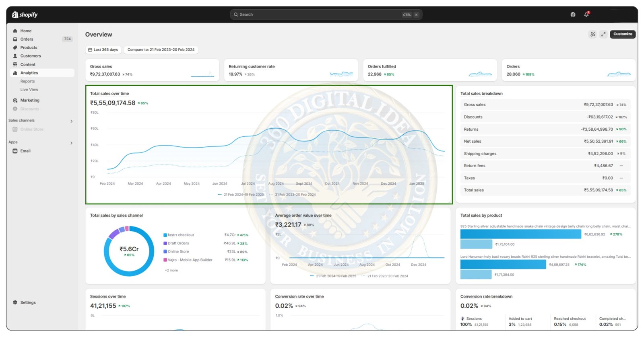Click the pink Vajro Mobile App Builder swatch
This screenshot has height=337, width=644.
point(165,260)
